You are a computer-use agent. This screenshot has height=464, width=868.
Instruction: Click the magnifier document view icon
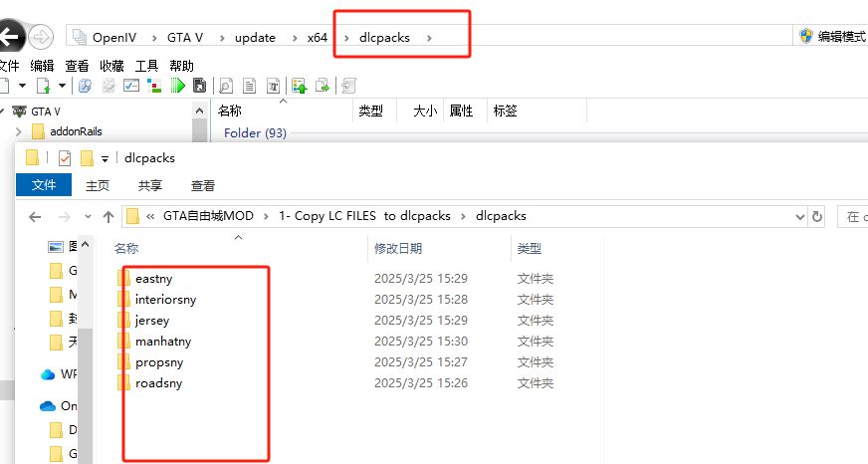coord(225,86)
